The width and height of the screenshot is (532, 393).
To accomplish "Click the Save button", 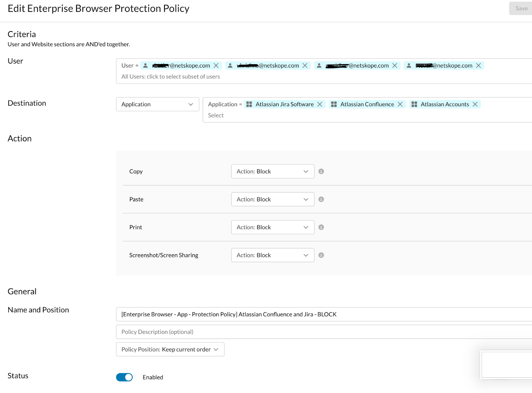I will [521, 8].
